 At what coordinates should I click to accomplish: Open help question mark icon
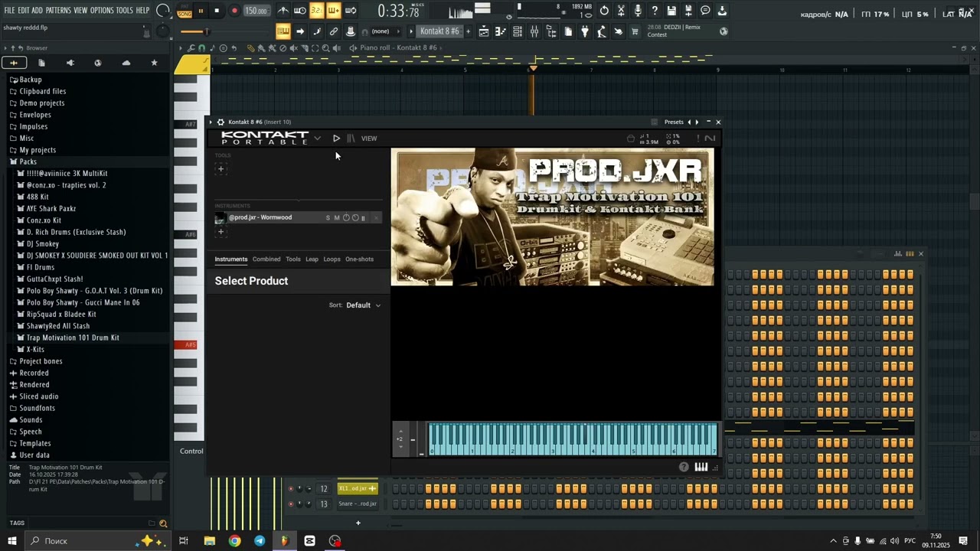pos(655,11)
